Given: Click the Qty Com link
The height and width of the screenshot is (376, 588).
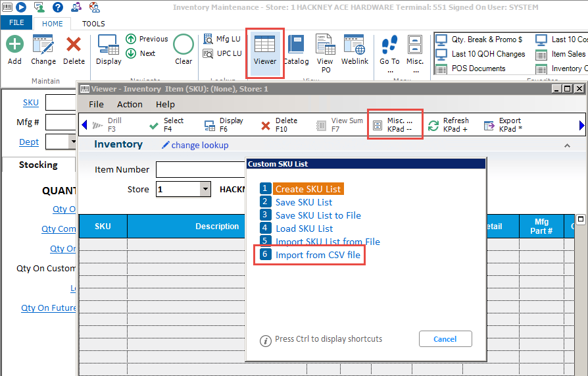Looking at the screenshot, I should coord(59,228).
